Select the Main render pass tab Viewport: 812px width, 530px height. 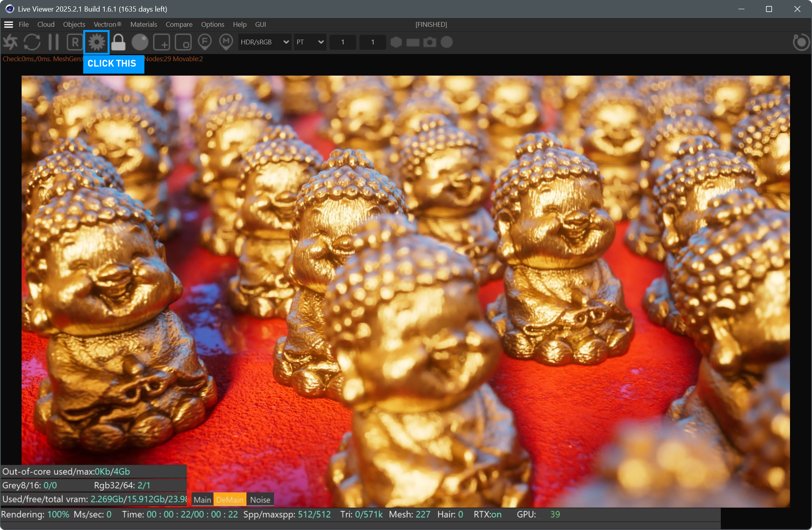202,500
